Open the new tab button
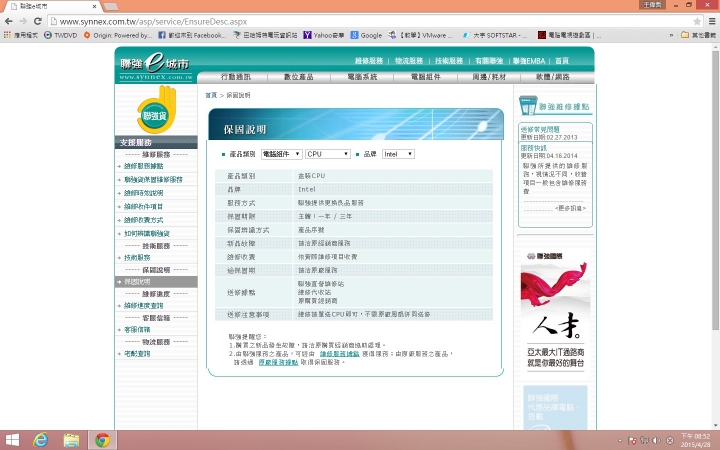720x450 pixels. coord(111,6)
